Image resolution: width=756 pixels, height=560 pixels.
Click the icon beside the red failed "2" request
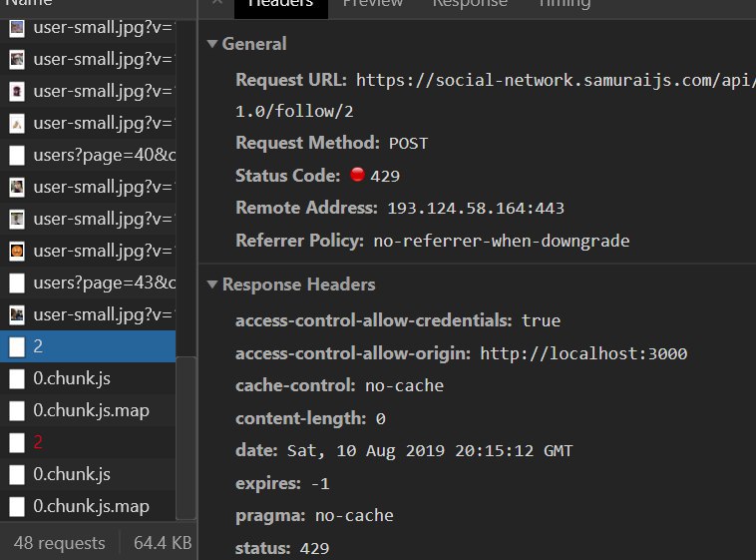click(17, 442)
